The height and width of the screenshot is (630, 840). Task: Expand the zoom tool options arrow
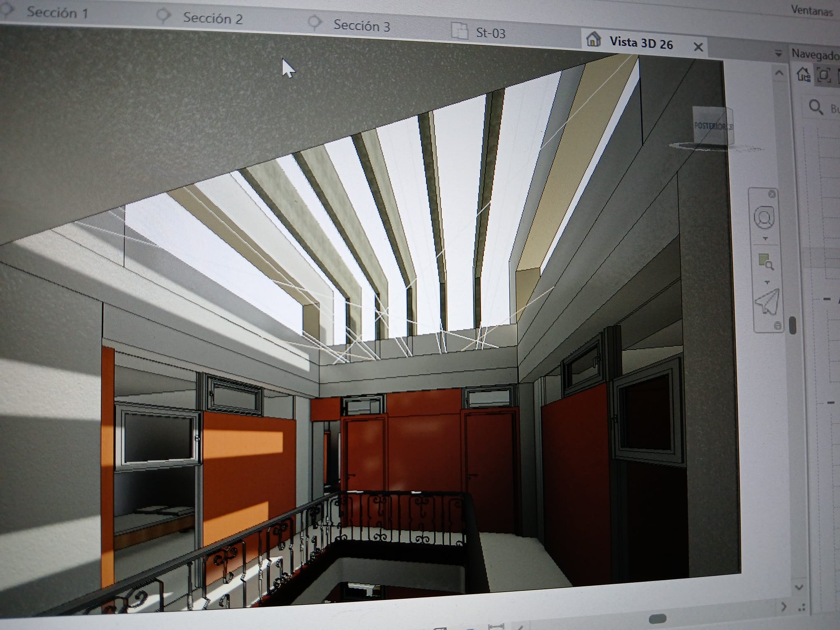[x=767, y=282]
